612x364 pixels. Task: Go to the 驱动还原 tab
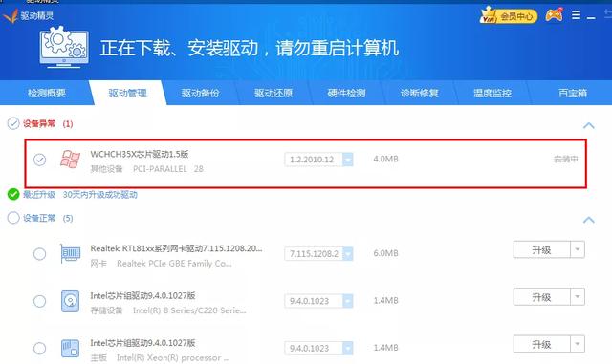273,93
